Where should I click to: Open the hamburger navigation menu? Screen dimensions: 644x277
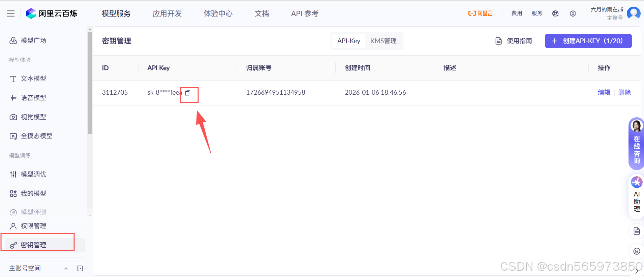[x=11, y=13]
